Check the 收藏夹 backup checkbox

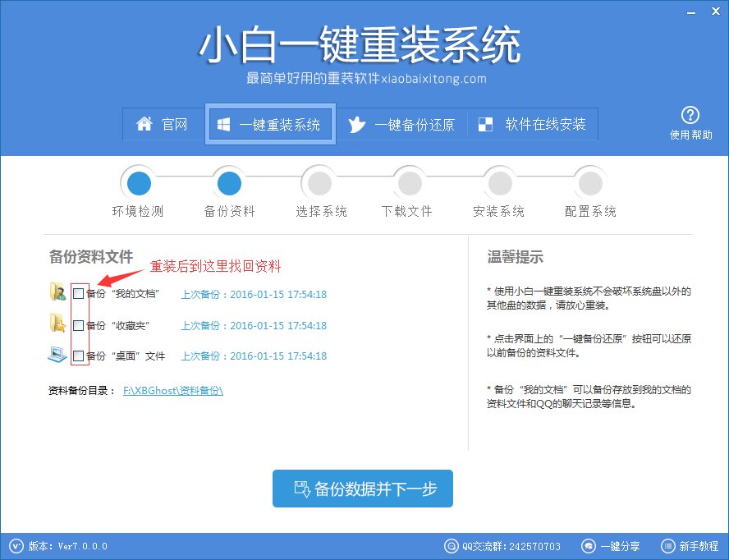[x=79, y=324]
